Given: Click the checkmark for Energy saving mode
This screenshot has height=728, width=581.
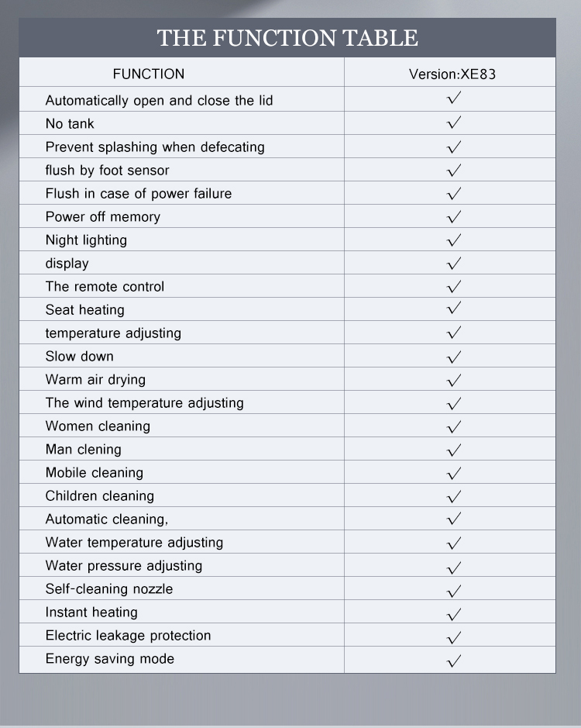Looking at the screenshot, I should click(x=454, y=660).
